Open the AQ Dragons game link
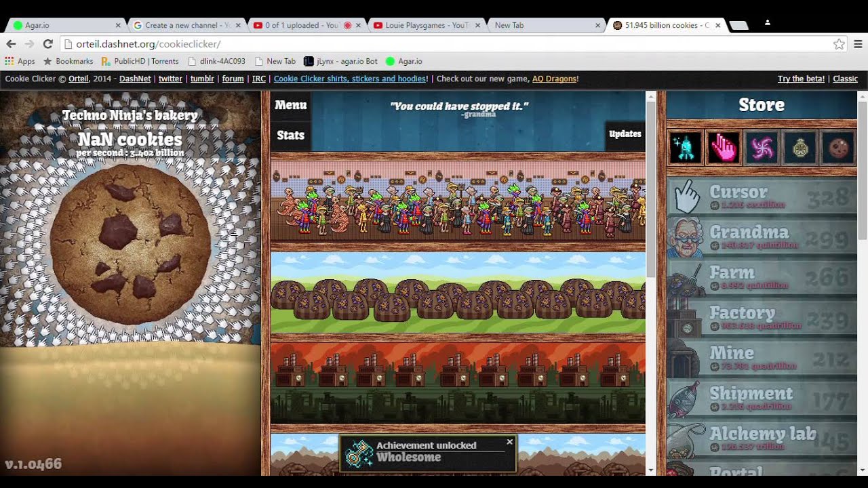Viewport: 868px width, 488px height. 554,79
